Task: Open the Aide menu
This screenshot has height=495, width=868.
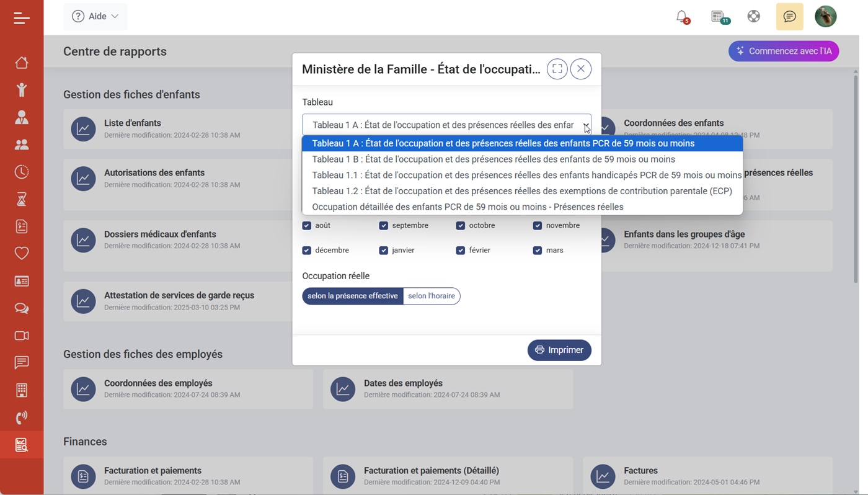Action: pos(95,16)
